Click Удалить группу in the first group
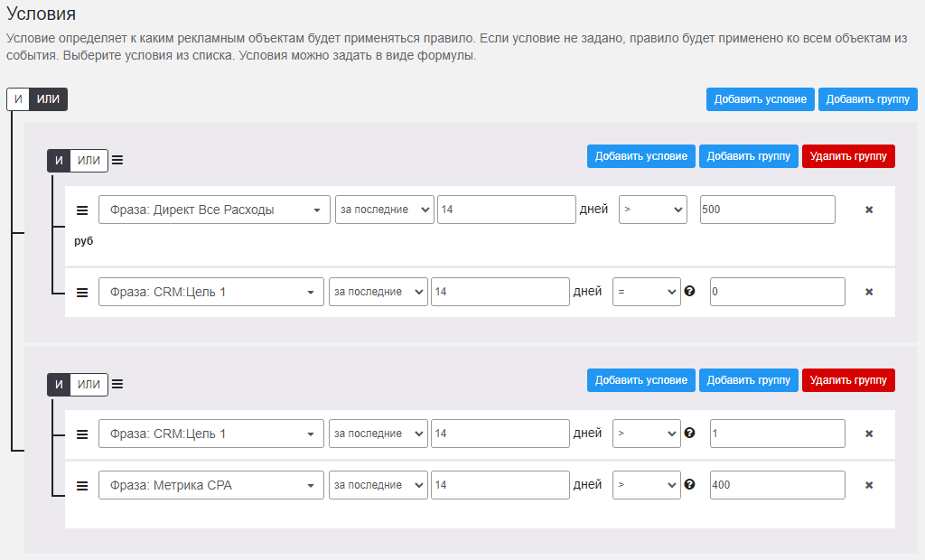925x560 pixels. [x=847, y=156]
